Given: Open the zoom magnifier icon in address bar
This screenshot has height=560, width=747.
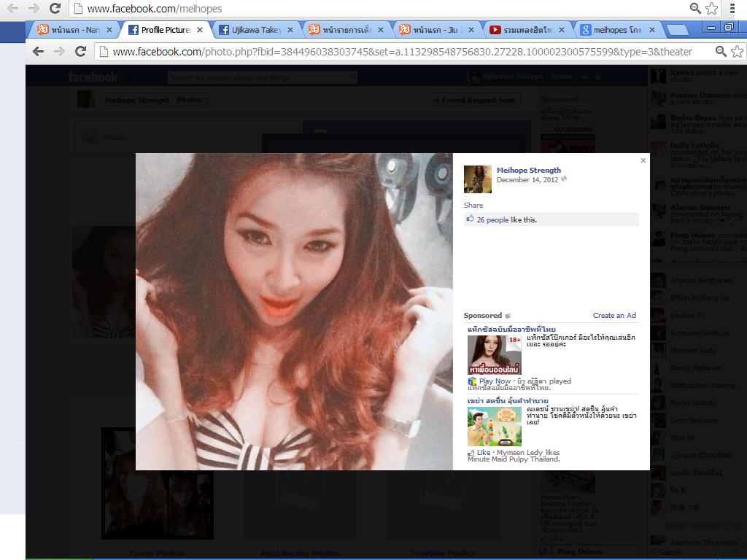Looking at the screenshot, I should tap(721, 52).
